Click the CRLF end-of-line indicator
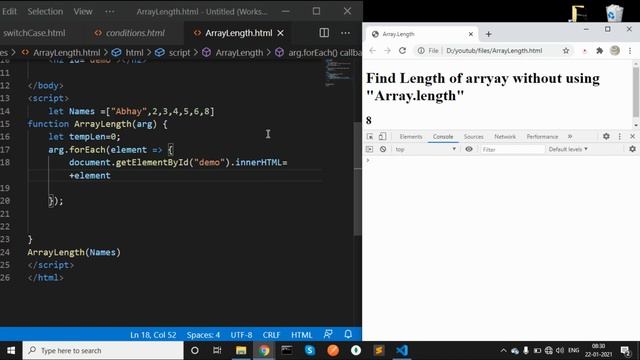Viewport: 640px width, 360px height. coord(271,335)
